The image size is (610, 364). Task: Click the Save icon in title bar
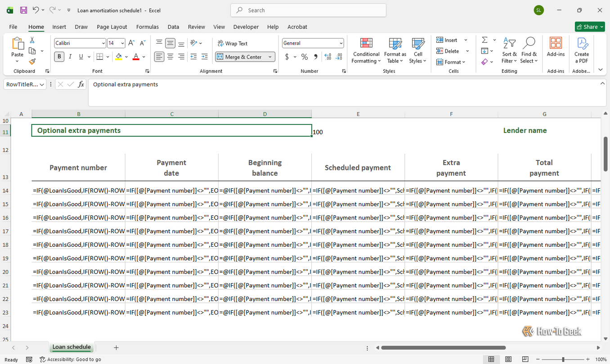point(23,10)
